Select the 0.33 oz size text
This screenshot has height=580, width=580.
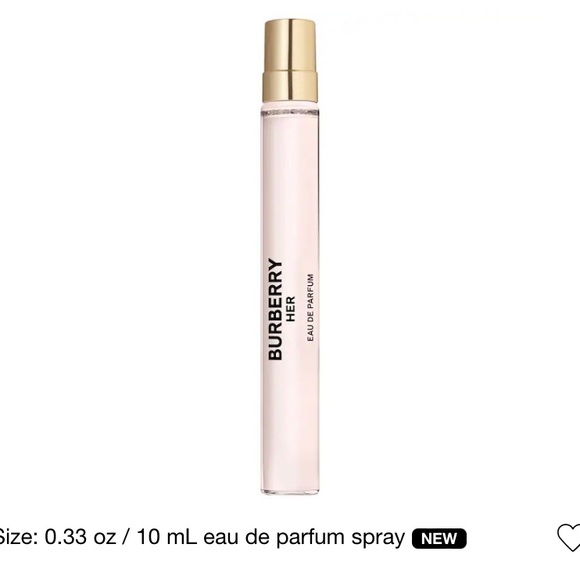[80, 537]
